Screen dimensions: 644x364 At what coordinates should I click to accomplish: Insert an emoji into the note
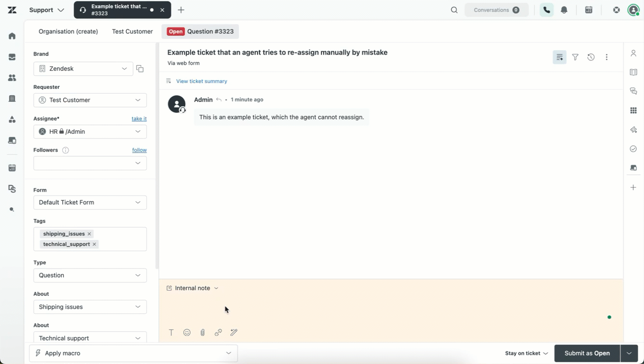tap(187, 332)
